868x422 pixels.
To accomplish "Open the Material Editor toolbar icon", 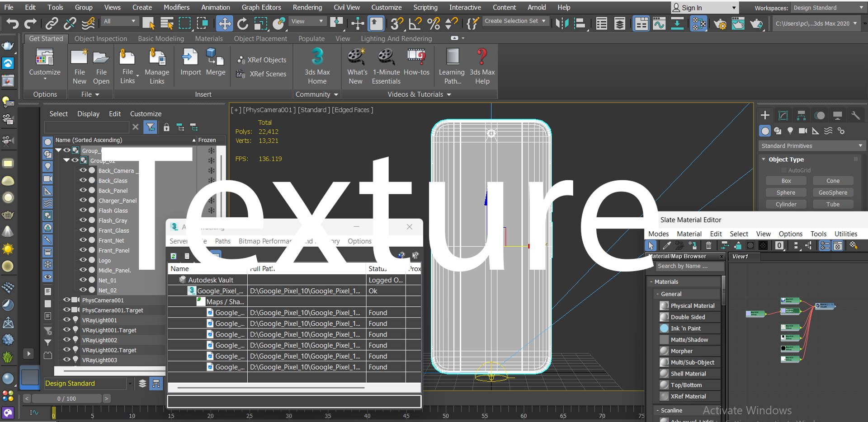I will pos(698,23).
